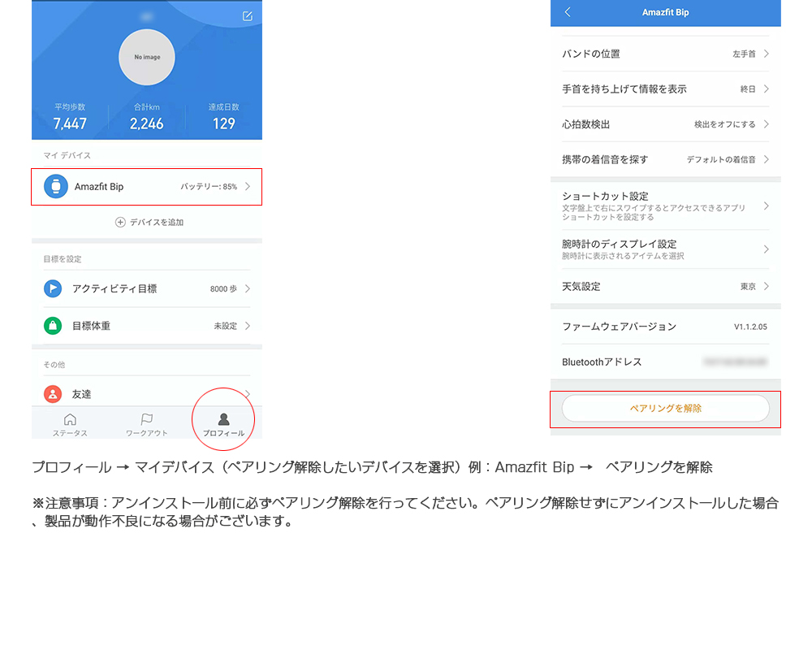Click the アクティビティ目標 flag icon
This screenshot has width=812, height=650.
coord(53,288)
